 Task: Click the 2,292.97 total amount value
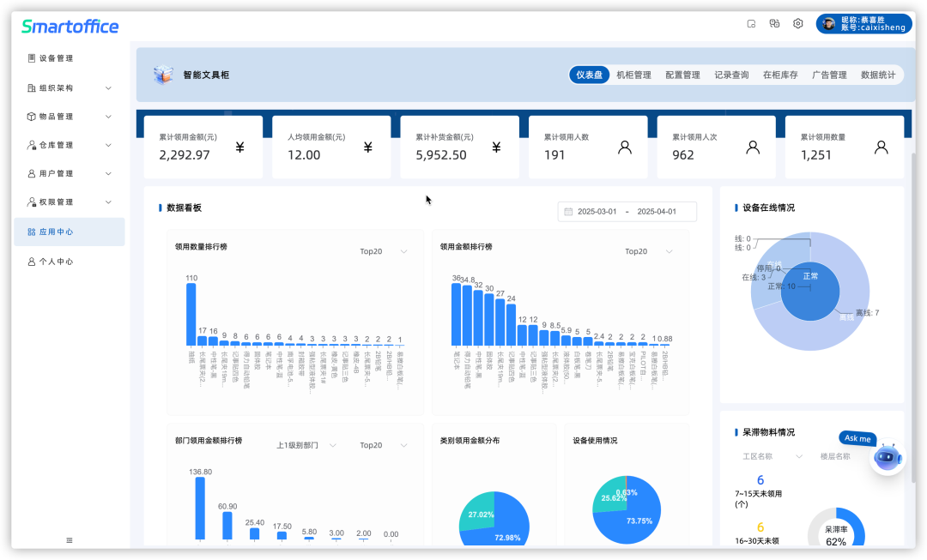coord(185,154)
